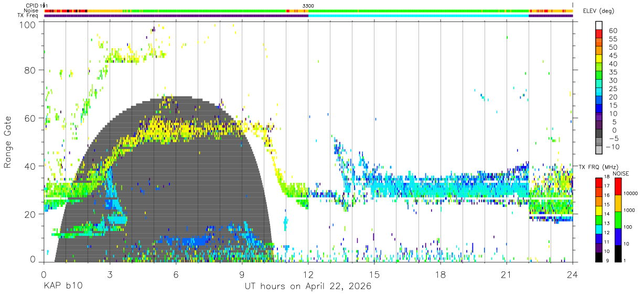The width and height of the screenshot is (644, 297).
Task: Click the black bottom segment of the TX FRQ color bar
Action: click(598, 257)
